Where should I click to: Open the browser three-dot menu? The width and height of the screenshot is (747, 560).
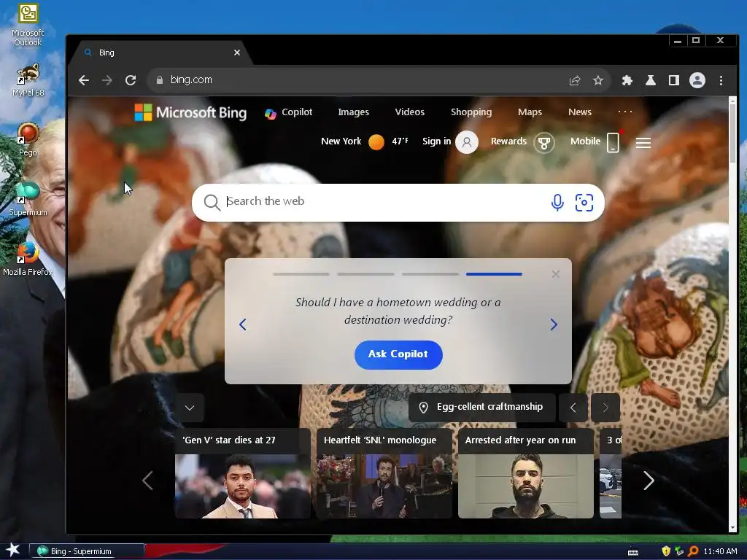coord(721,80)
